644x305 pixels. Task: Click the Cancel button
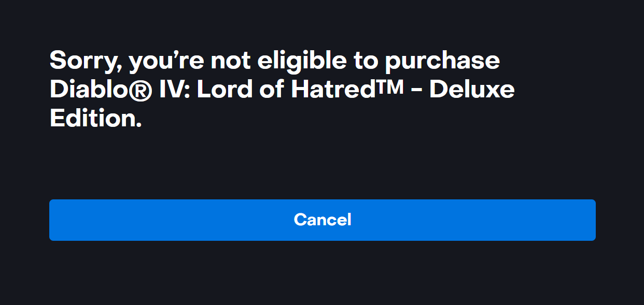click(322, 220)
